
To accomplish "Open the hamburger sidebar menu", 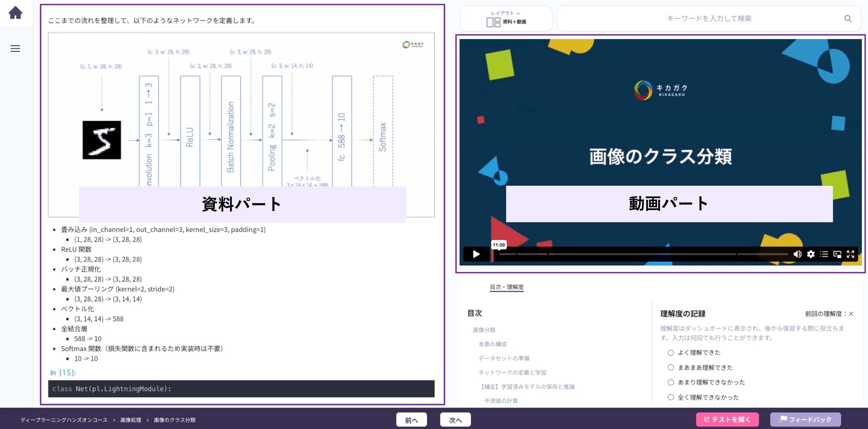I will pos(15,49).
